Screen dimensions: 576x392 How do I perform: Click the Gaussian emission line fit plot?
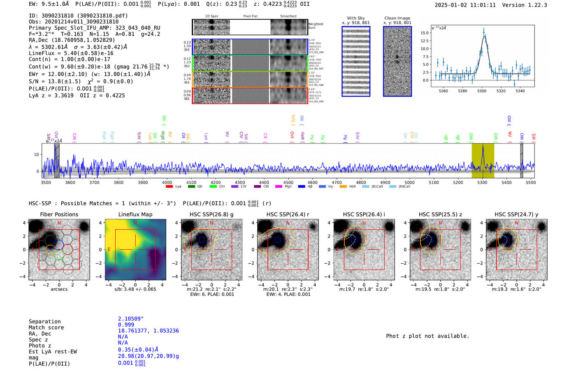pyautogui.click(x=483, y=56)
